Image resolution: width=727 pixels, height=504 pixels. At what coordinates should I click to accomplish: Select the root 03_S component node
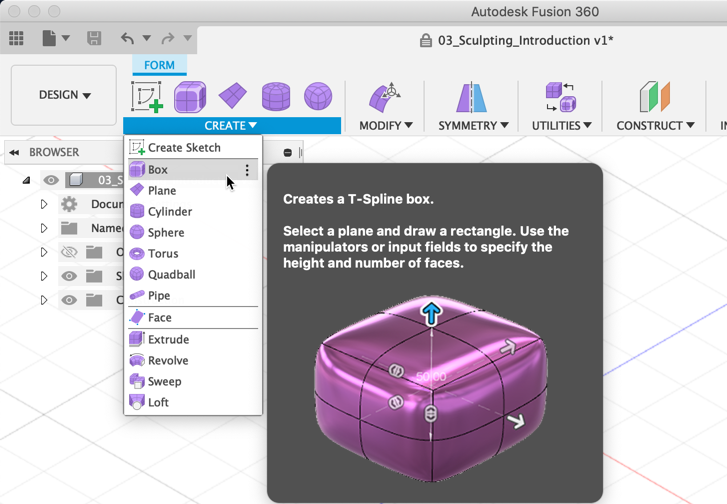tap(96, 180)
